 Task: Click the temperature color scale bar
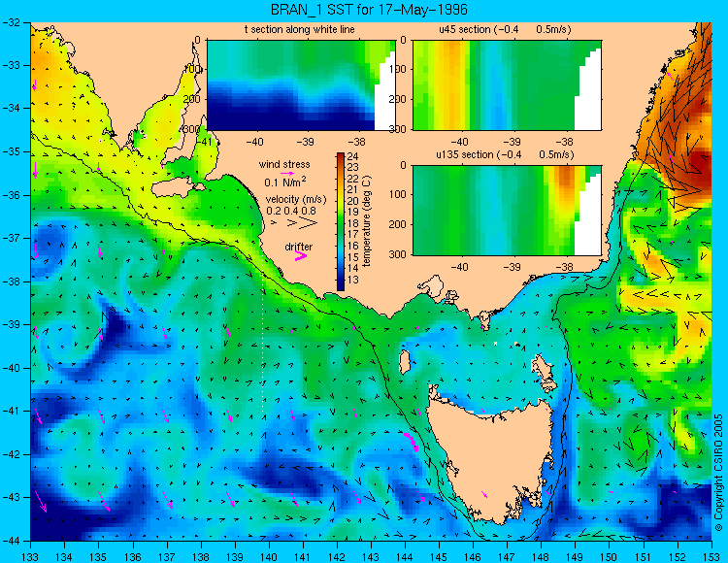coord(341,221)
